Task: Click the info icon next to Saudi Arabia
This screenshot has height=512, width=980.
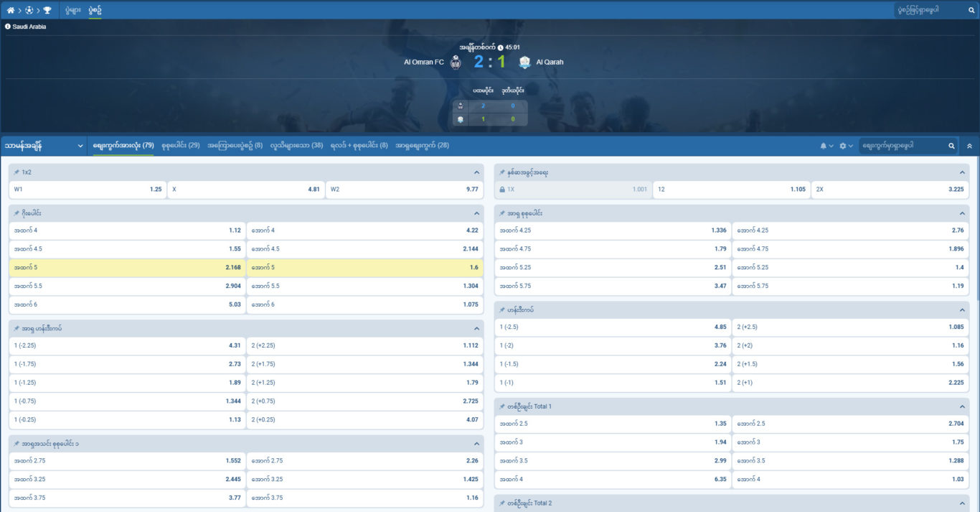Action: click(x=6, y=25)
